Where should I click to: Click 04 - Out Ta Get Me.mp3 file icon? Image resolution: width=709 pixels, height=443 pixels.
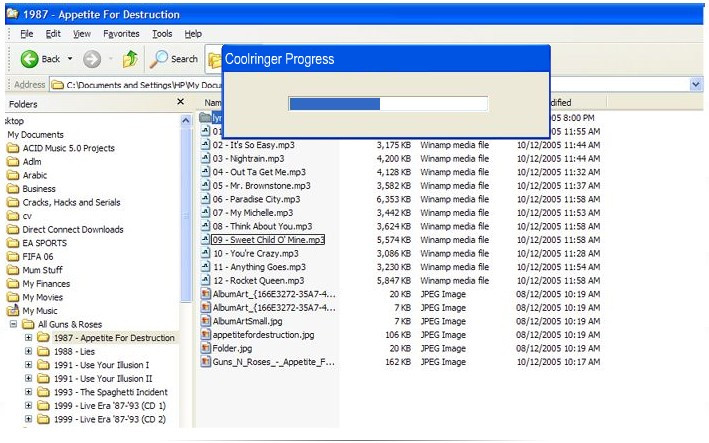pyautogui.click(x=205, y=172)
